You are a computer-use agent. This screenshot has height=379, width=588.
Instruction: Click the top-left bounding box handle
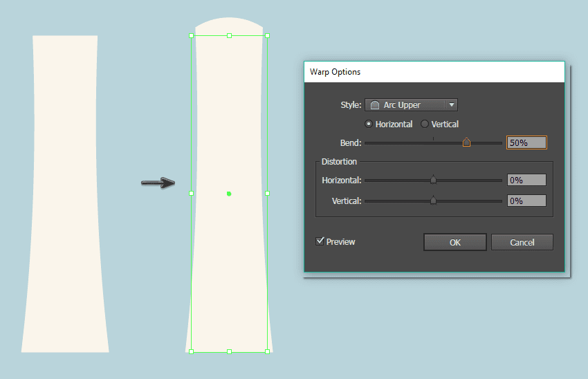(x=191, y=35)
